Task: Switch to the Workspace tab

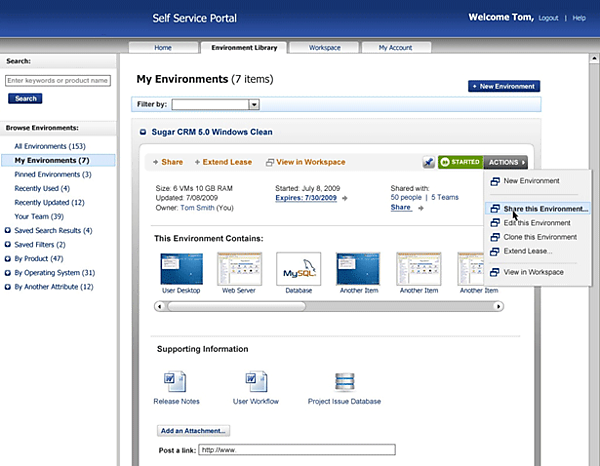Action: pos(324,47)
